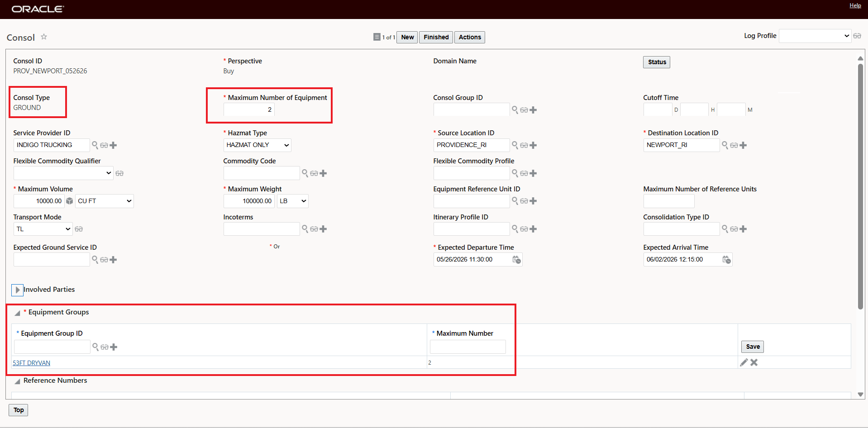Collapse the Reference Numbers section
This screenshot has height=428, width=868.
pos(17,381)
